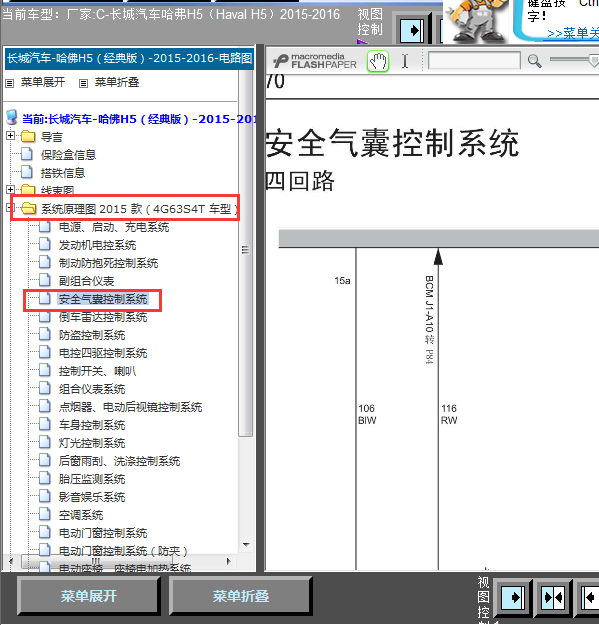
Task: Open 发动机电控系统 diagram
Action: pos(97,245)
